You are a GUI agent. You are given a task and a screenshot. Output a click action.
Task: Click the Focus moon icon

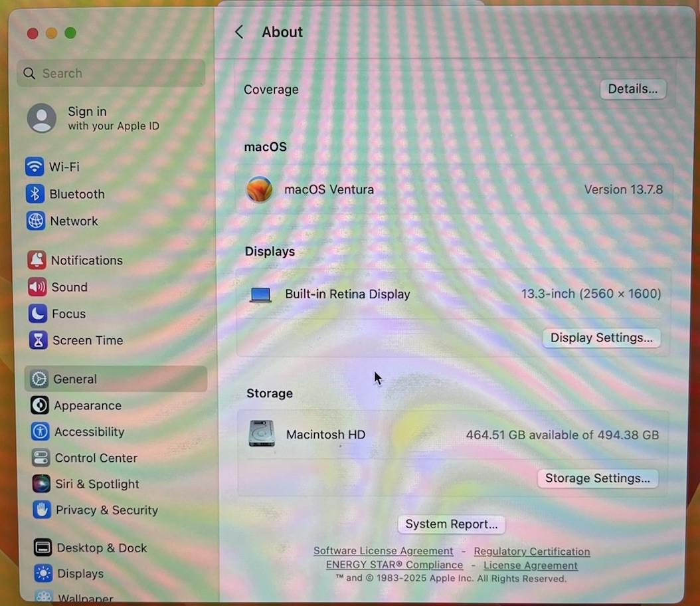(37, 314)
